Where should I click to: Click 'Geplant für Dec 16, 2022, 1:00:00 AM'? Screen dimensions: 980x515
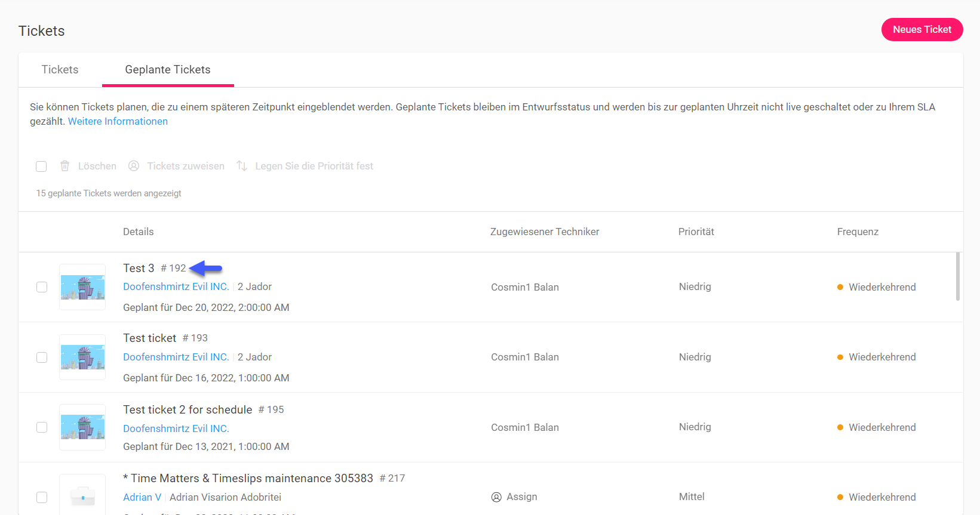pyautogui.click(x=206, y=378)
